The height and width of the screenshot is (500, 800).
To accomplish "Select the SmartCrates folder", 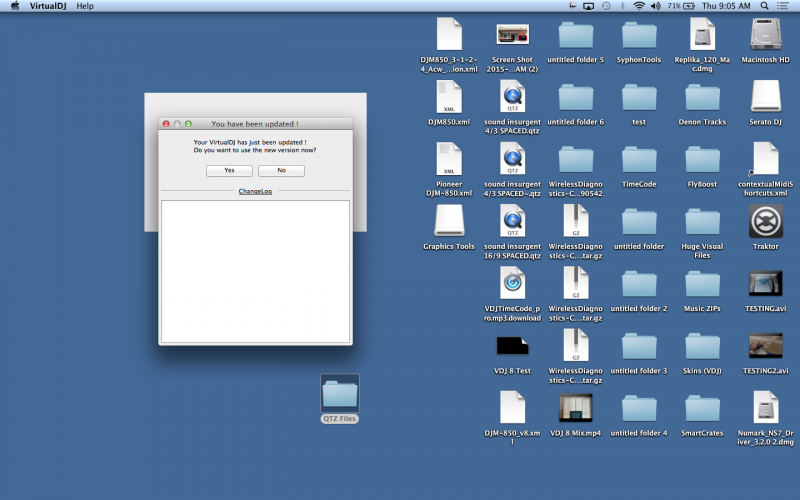I will pyautogui.click(x=702, y=408).
